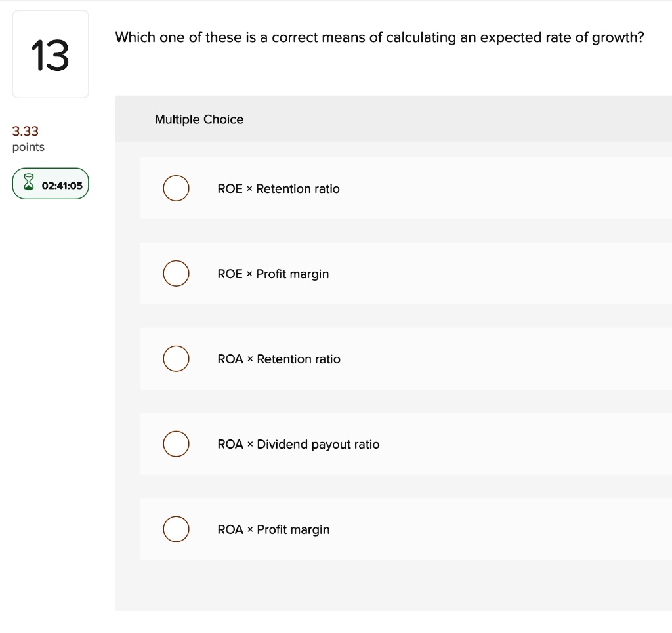Screen dimensions: 672x633
Task: Select the ROE × Profit margin option
Action: coord(176,274)
